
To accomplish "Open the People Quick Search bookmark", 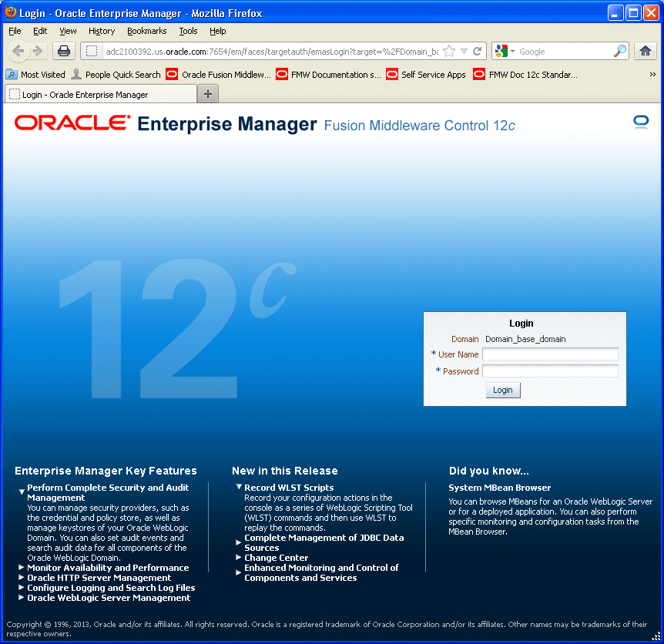I will click(x=116, y=75).
